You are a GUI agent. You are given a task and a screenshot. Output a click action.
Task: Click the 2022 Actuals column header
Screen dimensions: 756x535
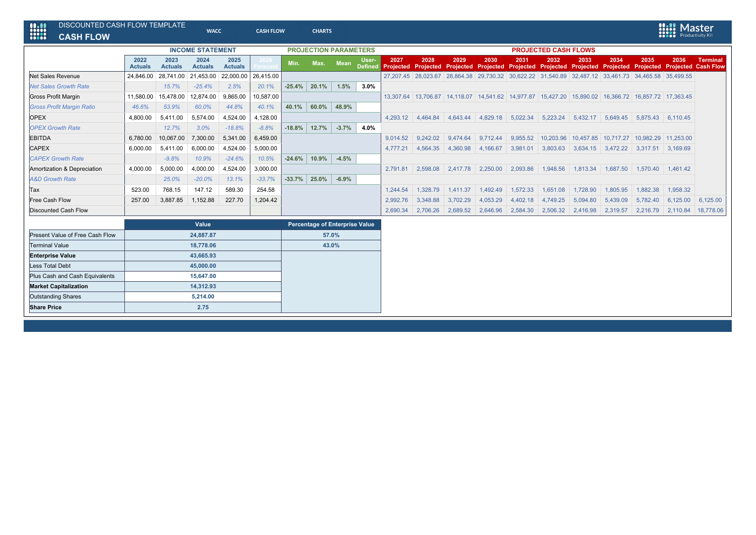click(x=140, y=64)
